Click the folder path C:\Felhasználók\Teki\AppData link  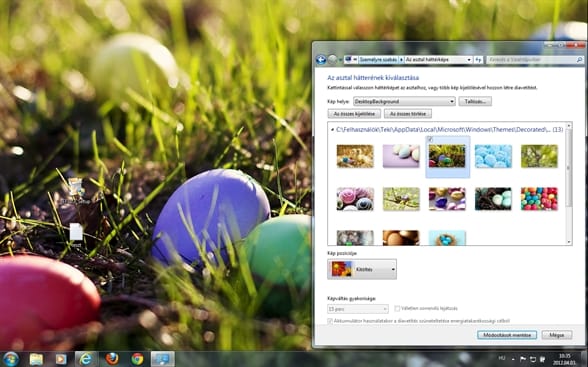coord(444,129)
